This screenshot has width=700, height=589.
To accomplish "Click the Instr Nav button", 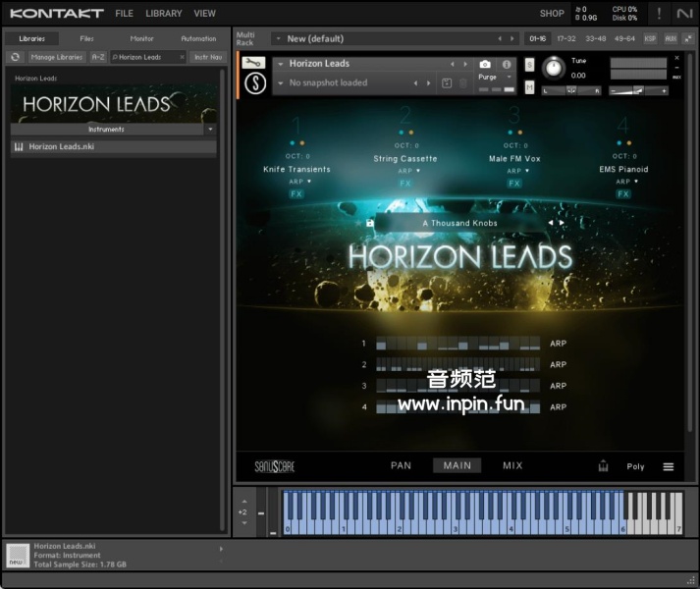I will pyautogui.click(x=208, y=57).
